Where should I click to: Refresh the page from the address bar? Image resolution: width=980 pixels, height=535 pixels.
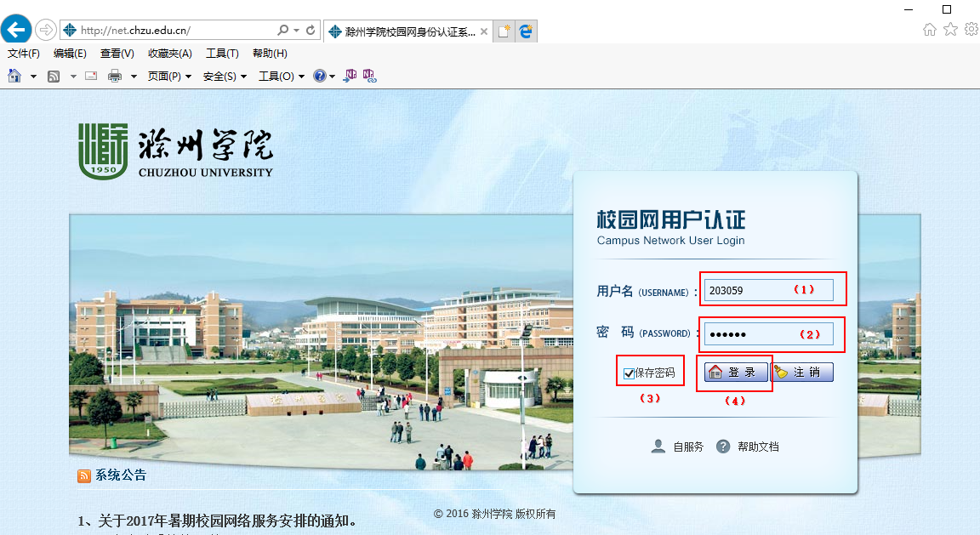pyautogui.click(x=311, y=30)
